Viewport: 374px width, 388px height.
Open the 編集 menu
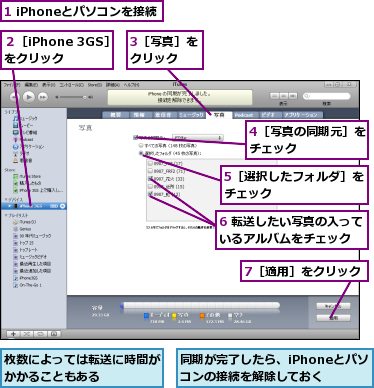[31, 85]
